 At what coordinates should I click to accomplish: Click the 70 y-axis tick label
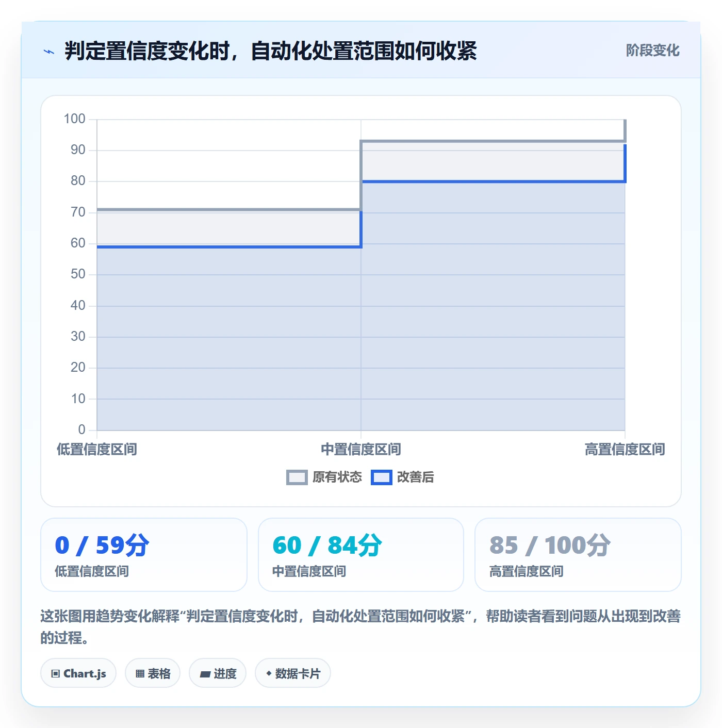click(x=78, y=212)
